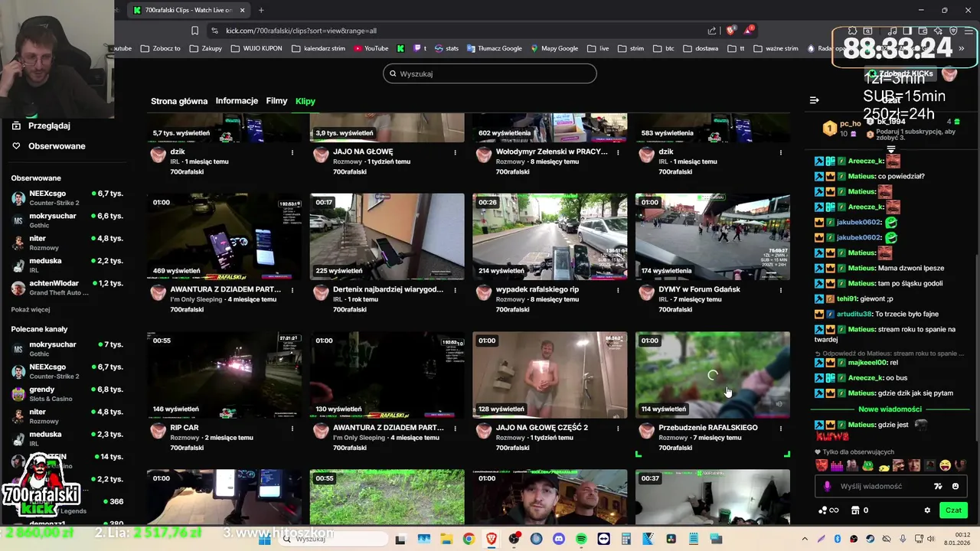Click the Brave Rewards triangle icon
The height and width of the screenshot is (551, 980).
click(749, 31)
